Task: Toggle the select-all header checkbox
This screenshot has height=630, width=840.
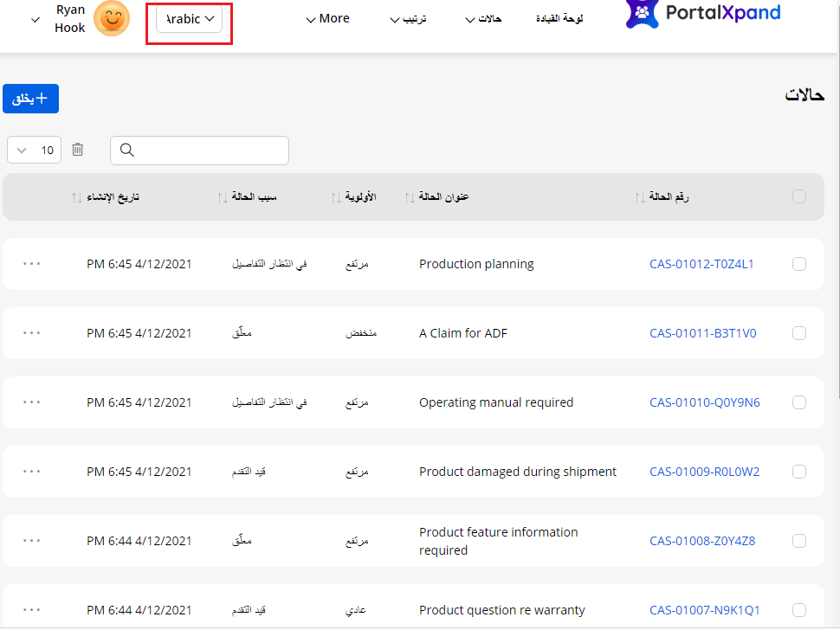Action: pyautogui.click(x=798, y=196)
